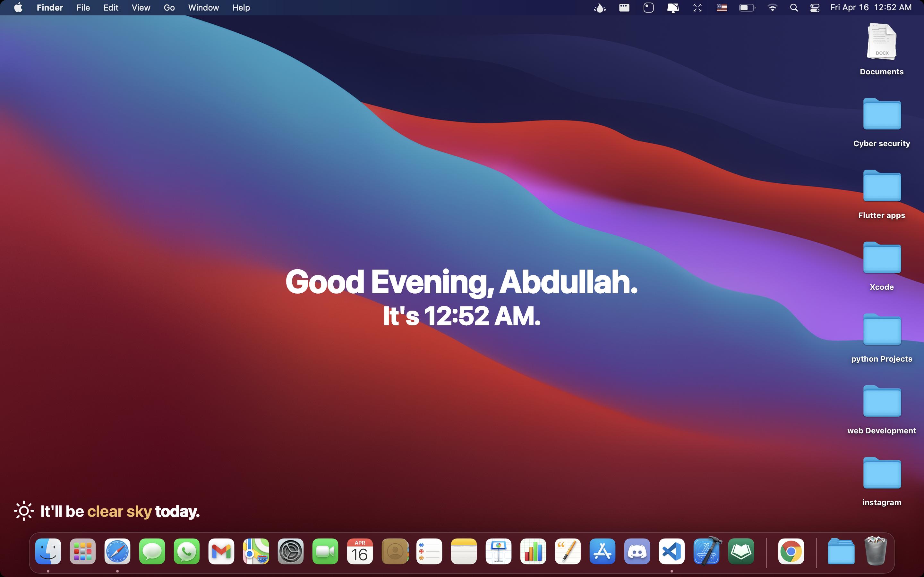Open battery status menu

pos(747,8)
